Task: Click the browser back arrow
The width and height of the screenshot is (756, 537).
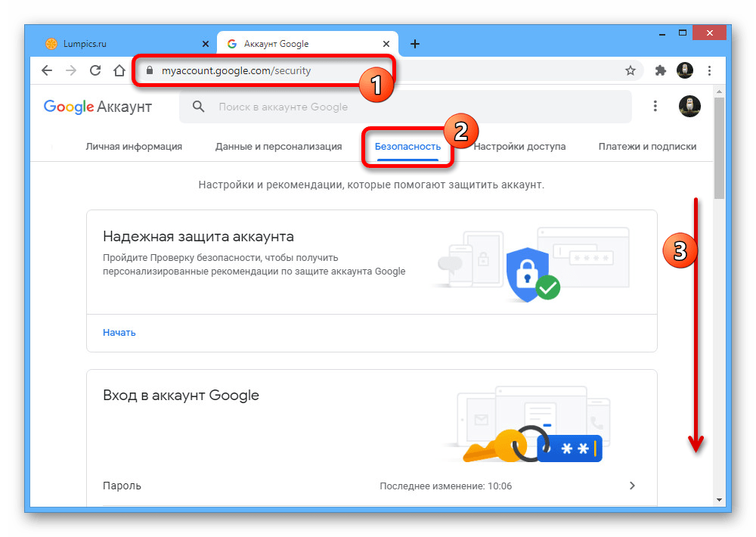Action: (47, 70)
